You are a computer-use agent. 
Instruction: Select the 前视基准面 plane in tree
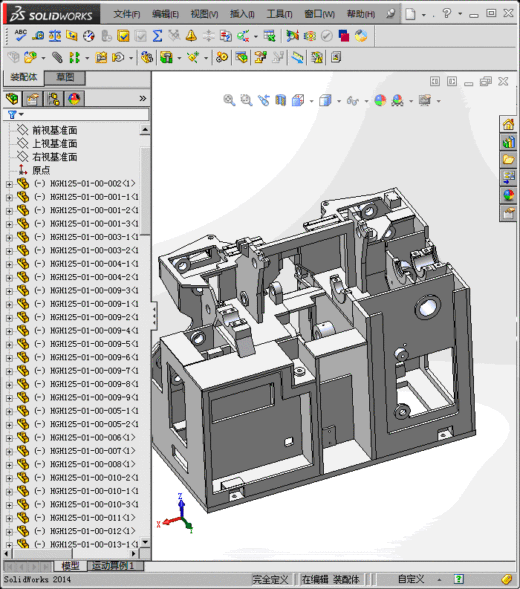54,130
